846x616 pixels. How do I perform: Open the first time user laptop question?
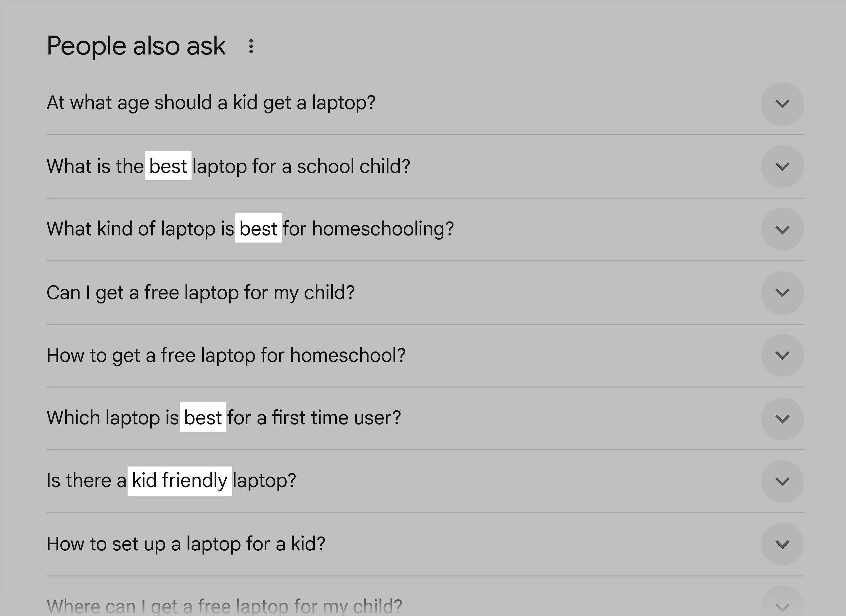(x=224, y=418)
